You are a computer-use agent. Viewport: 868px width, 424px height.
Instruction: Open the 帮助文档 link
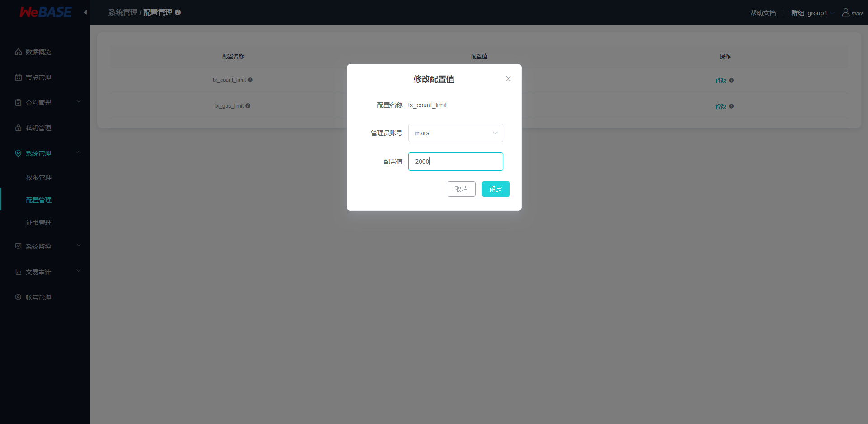pyautogui.click(x=762, y=13)
